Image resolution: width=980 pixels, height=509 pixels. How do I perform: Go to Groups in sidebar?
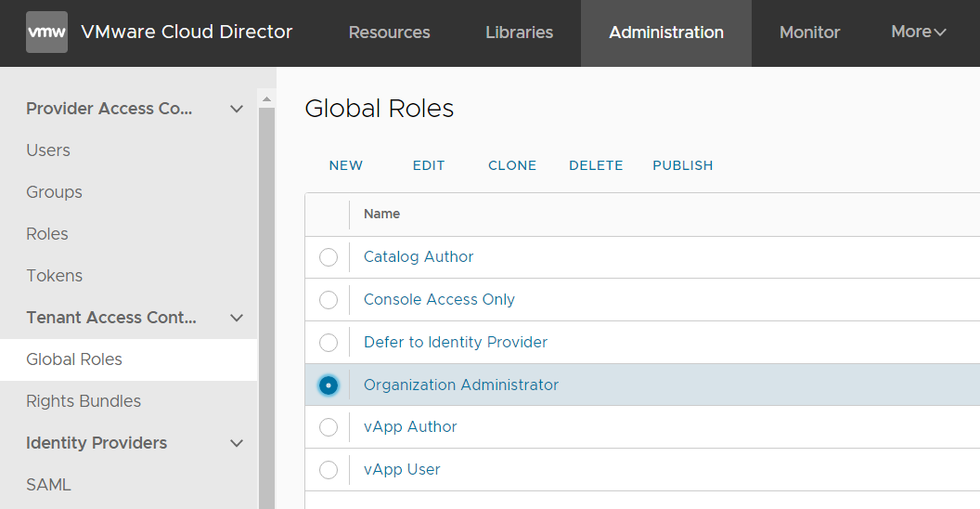point(55,192)
